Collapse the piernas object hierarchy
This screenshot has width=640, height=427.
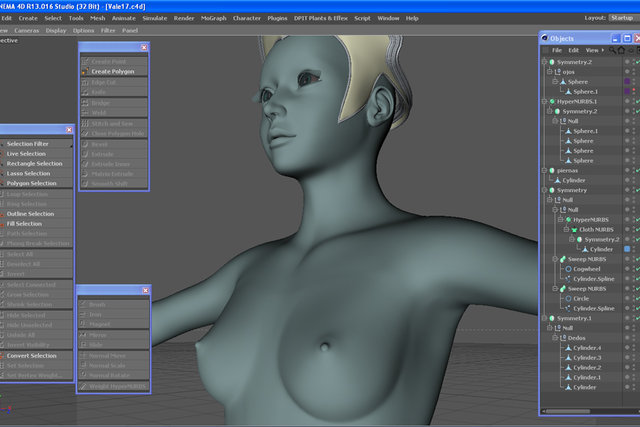pos(544,170)
